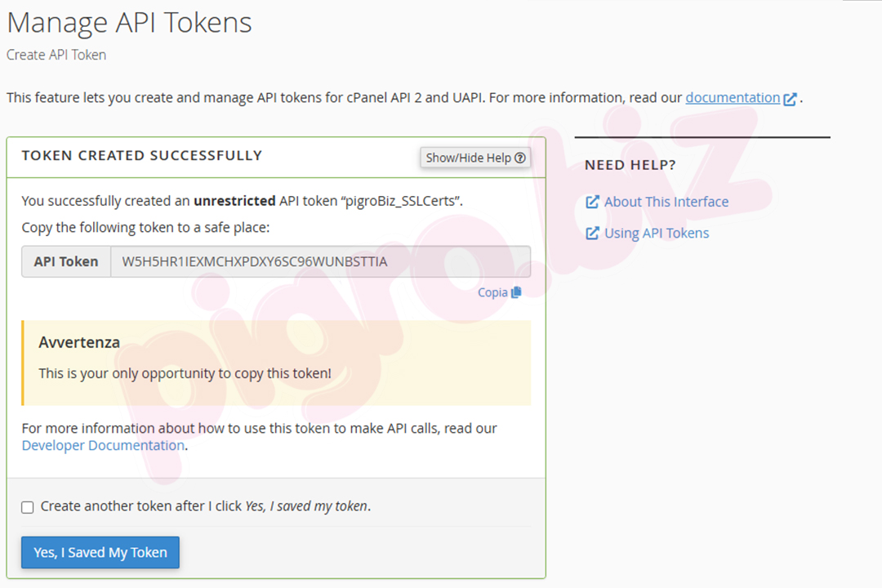Open the documentation link
Image resolution: width=882 pixels, height=588 pixels.
tap(733, 98)
